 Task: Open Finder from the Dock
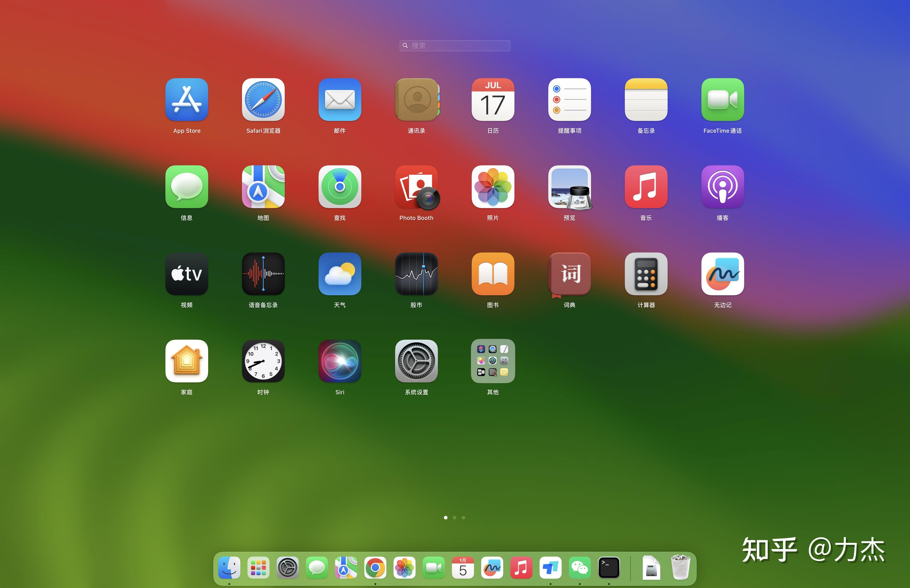(229, 568)
